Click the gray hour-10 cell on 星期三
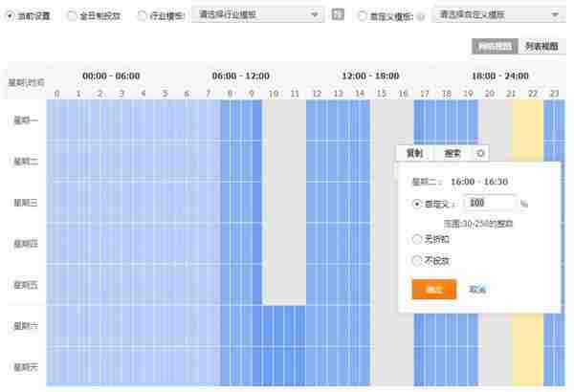574x392 pixels. click(274, 202)
